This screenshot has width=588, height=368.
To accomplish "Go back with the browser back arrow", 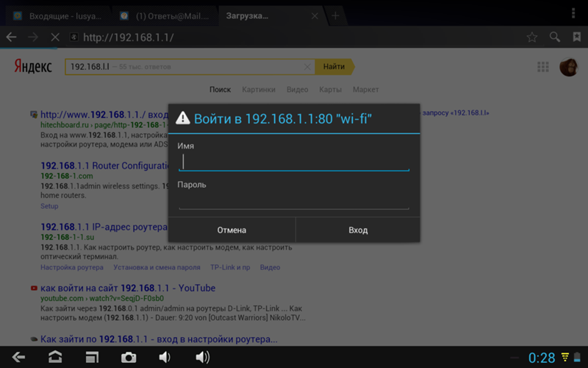I will pos(11,37).
